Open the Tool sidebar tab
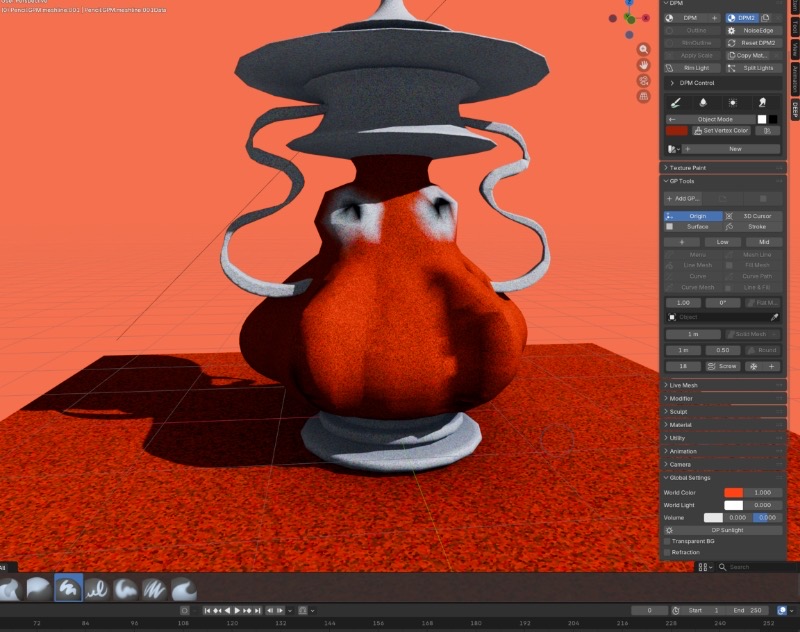Screen dimensions: 800x632 [795, 26]
